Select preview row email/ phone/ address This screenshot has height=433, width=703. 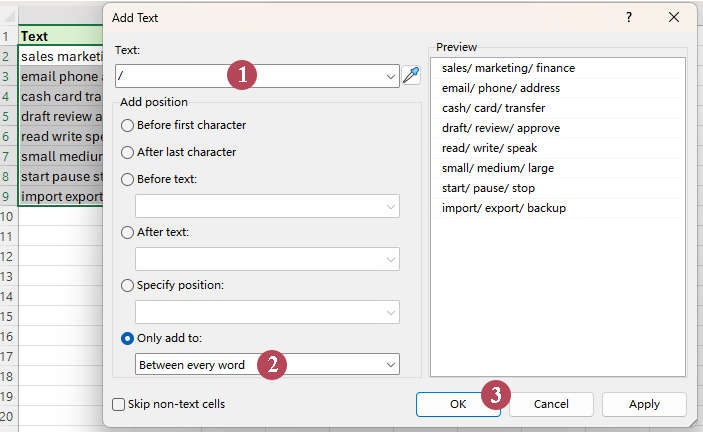coord(557,88)
